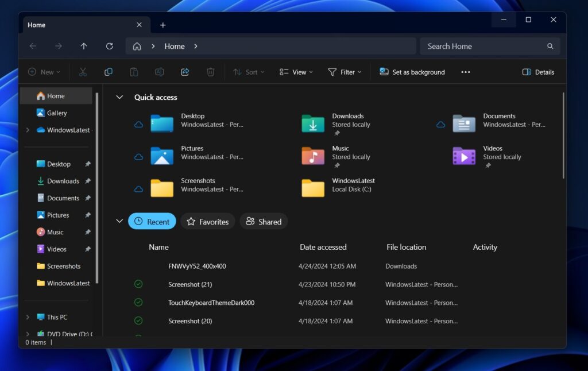This screenshot has width=588, height=371.
Task: Select the Rename icon in the toolbar
Action: [x=160, y=71]
